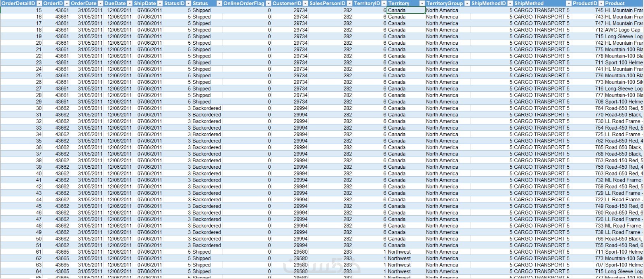Click the '726 LL Road Frame' product cell
644x279 pixels.
pos(618,219)
